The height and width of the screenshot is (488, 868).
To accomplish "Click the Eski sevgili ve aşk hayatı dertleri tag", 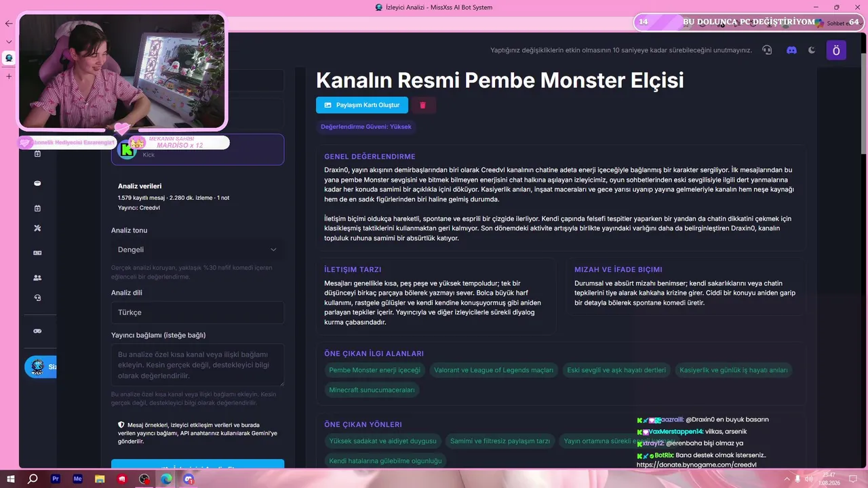I will coord(616,370).
